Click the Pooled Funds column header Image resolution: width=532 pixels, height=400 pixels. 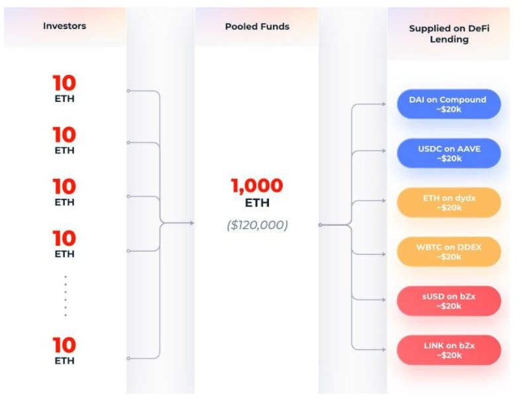257,26
